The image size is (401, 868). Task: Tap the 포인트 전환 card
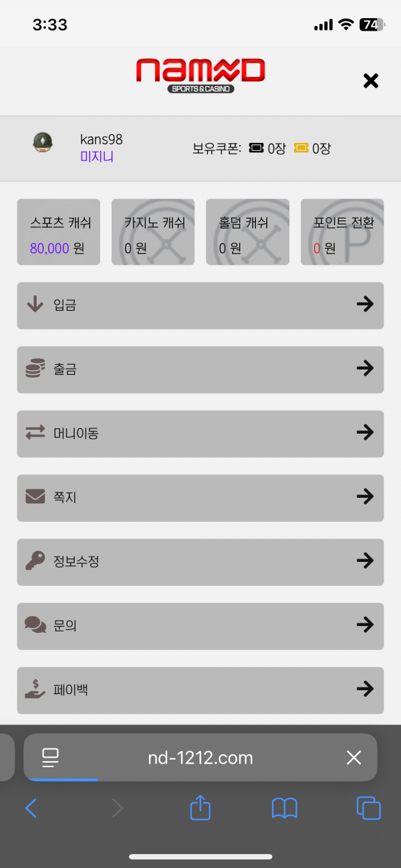tap(342, 232)
